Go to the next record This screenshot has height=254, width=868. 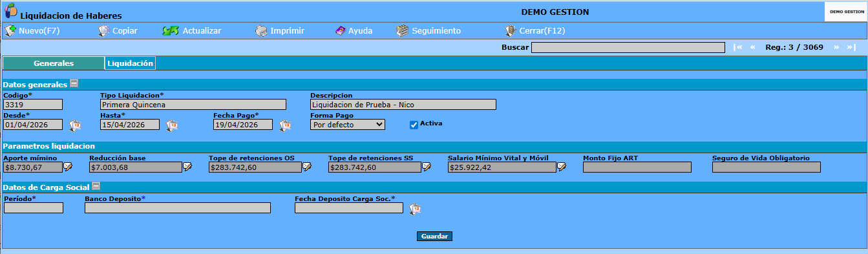point(836,47)
